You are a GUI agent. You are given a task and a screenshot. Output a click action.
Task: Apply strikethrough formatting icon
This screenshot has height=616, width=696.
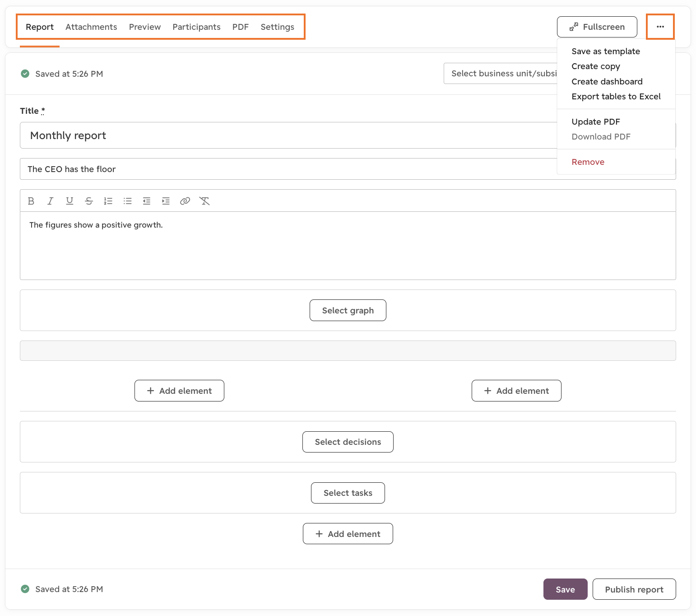pos(89,201)
